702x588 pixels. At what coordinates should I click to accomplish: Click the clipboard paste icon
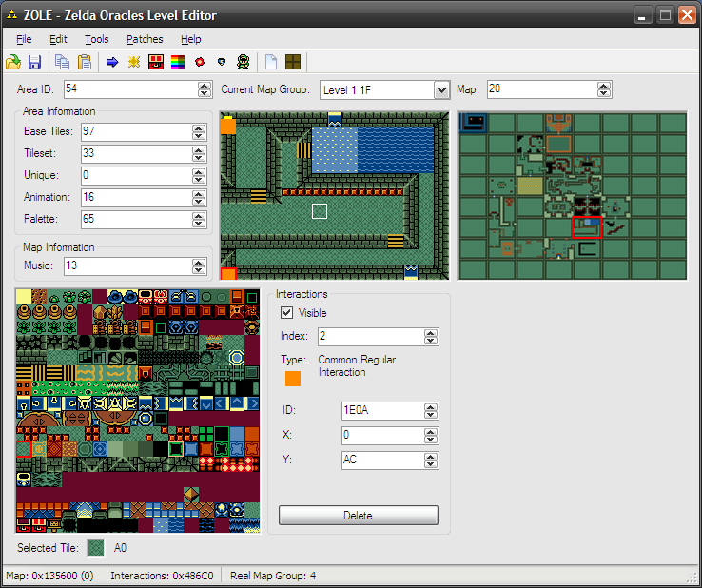pos(85,63)
